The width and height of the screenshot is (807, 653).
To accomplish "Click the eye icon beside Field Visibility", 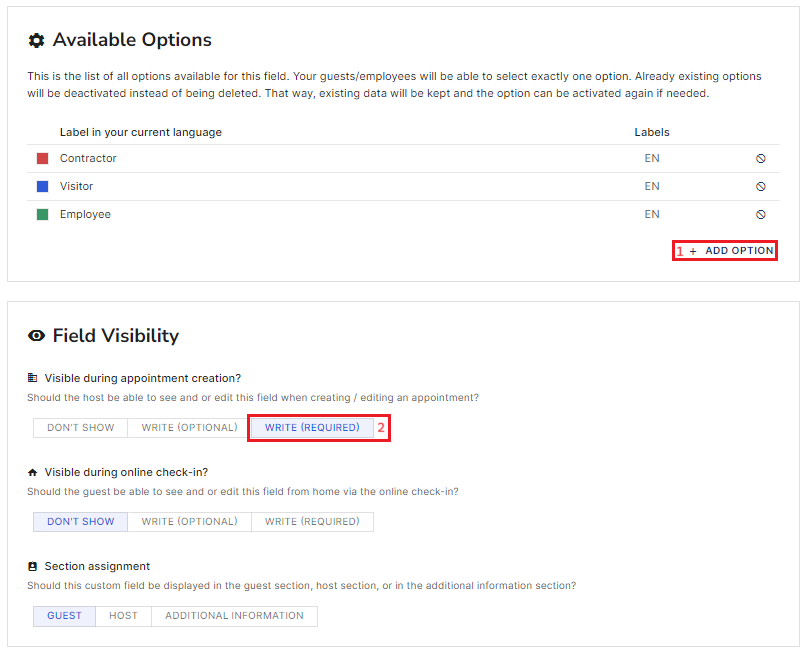I will pyautogui.click(x=36, y=336).
